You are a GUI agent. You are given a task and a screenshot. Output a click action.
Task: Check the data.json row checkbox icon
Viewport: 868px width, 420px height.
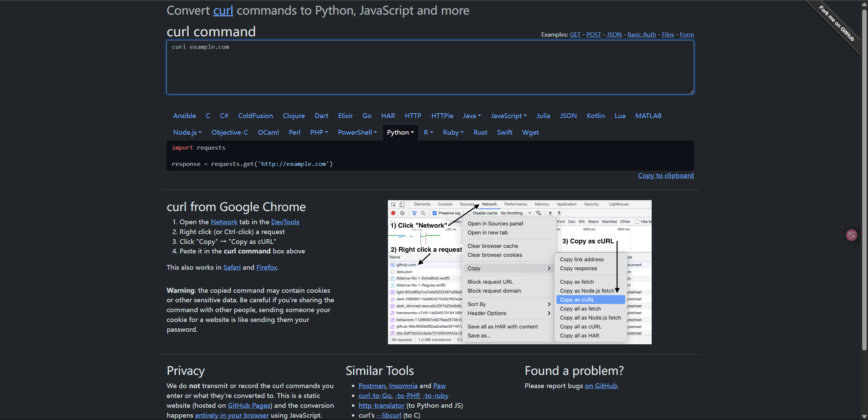[393, 272]
